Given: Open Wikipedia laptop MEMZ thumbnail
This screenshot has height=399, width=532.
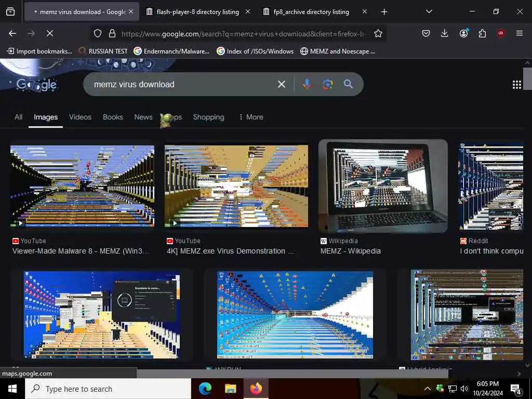Looking at the screenshot, I should [x=383, y=187].
